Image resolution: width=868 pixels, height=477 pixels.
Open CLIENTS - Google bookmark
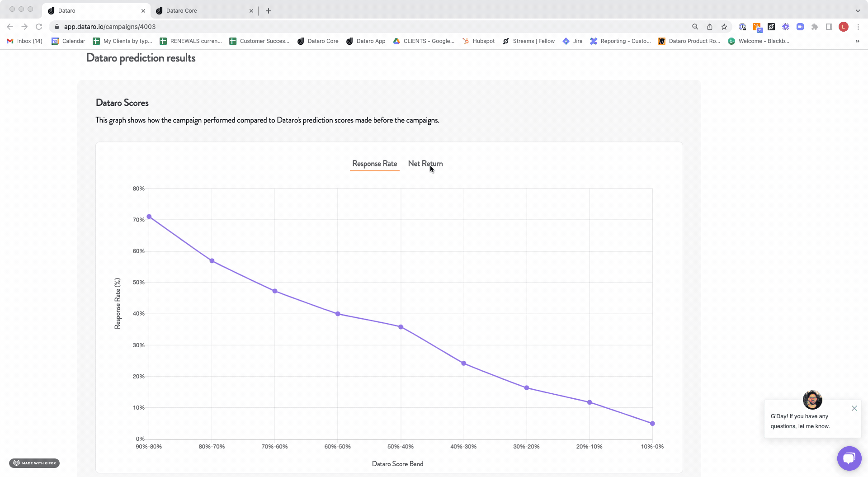424,41
